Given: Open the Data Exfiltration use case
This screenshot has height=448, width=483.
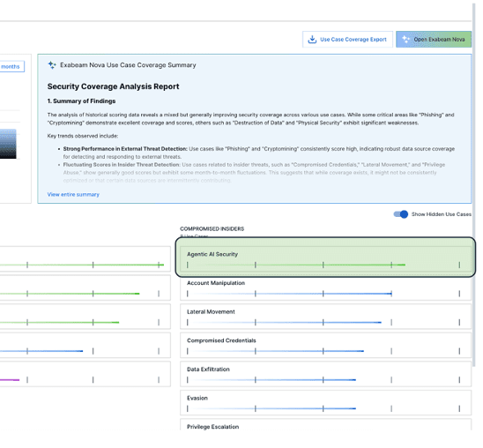Looking at the screenshot, I should [325, 374].
